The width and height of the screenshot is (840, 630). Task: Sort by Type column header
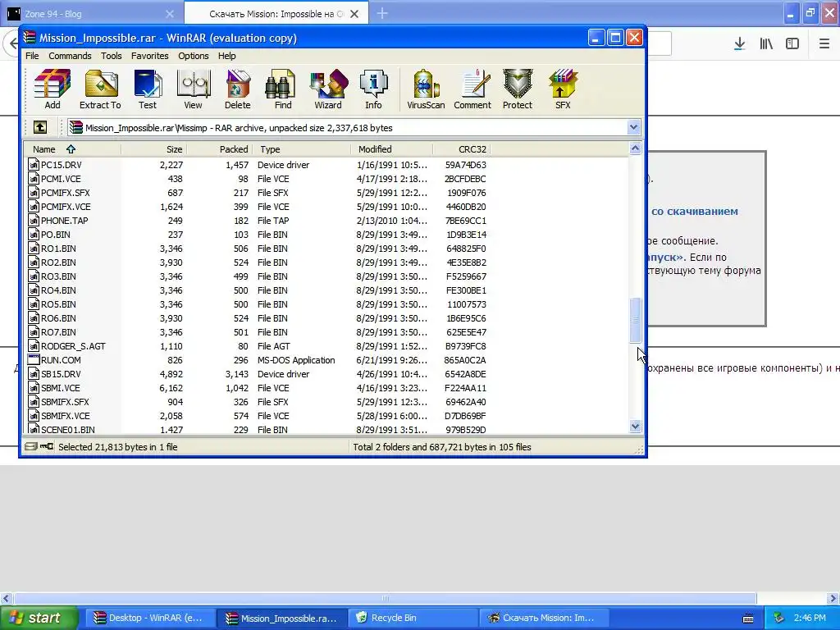(302, 149)
